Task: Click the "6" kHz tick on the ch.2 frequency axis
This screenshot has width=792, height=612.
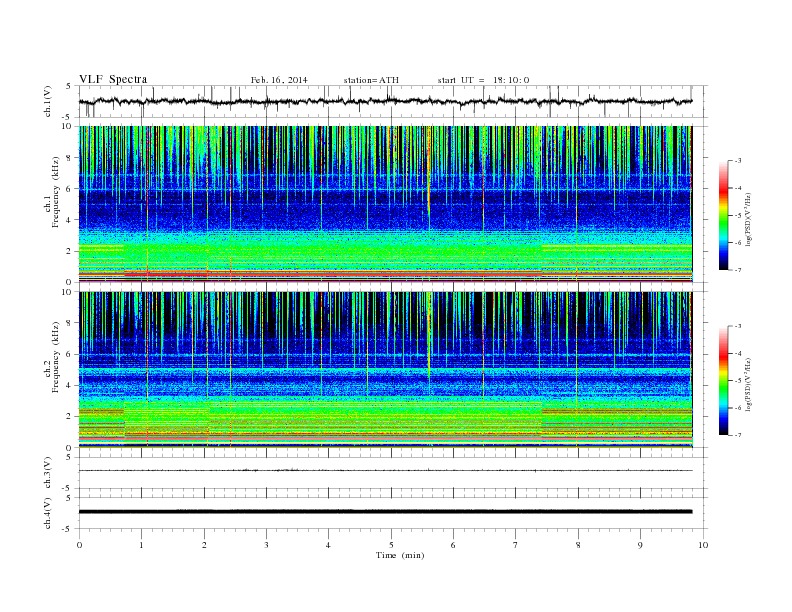Action: click(x=70, y=354)
